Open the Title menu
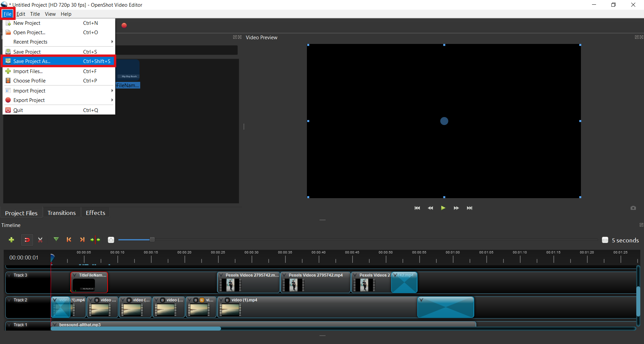Image resolution: width=644 pixels, height=344 pixels. point(35,14)
